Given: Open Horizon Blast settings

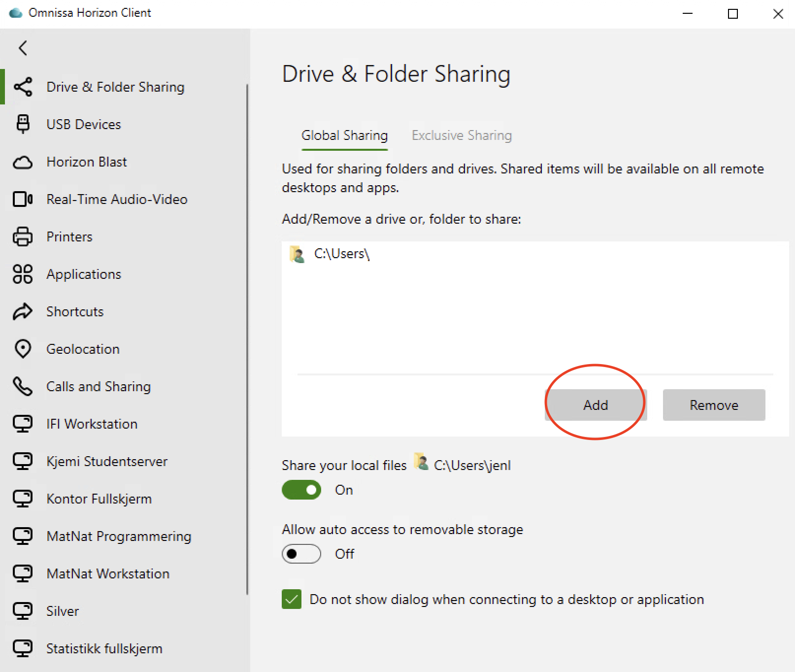Looking at the screenshot, I should click(x=125, y=162).
